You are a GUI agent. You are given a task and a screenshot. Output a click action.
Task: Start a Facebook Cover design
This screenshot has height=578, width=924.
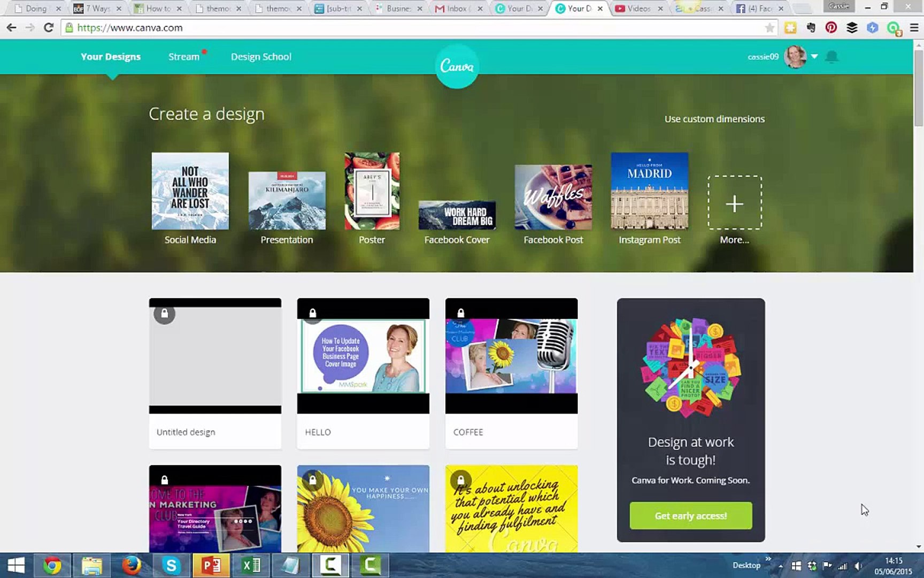pos(457,214)
